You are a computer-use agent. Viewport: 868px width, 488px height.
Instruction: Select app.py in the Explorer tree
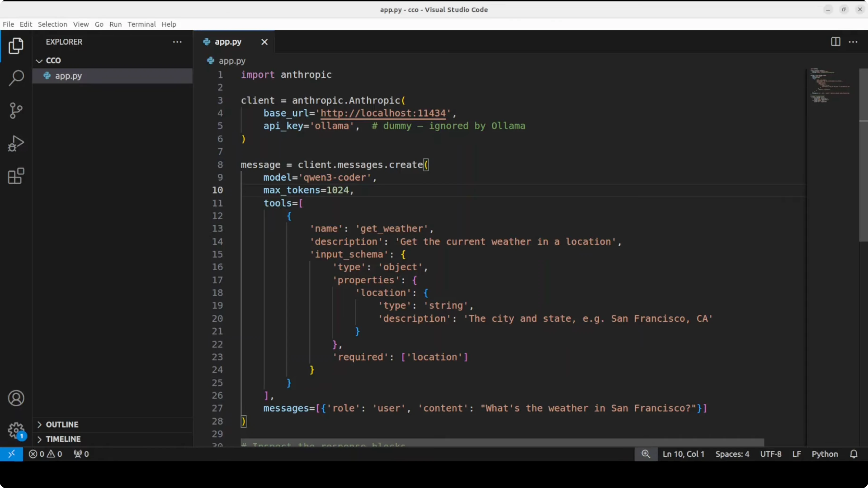click(68, 76)
